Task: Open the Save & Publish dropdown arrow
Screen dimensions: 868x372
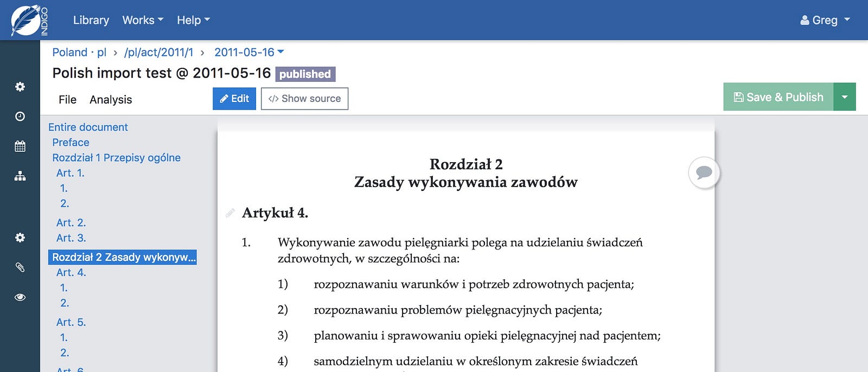Action: click(x=845, y=97)
